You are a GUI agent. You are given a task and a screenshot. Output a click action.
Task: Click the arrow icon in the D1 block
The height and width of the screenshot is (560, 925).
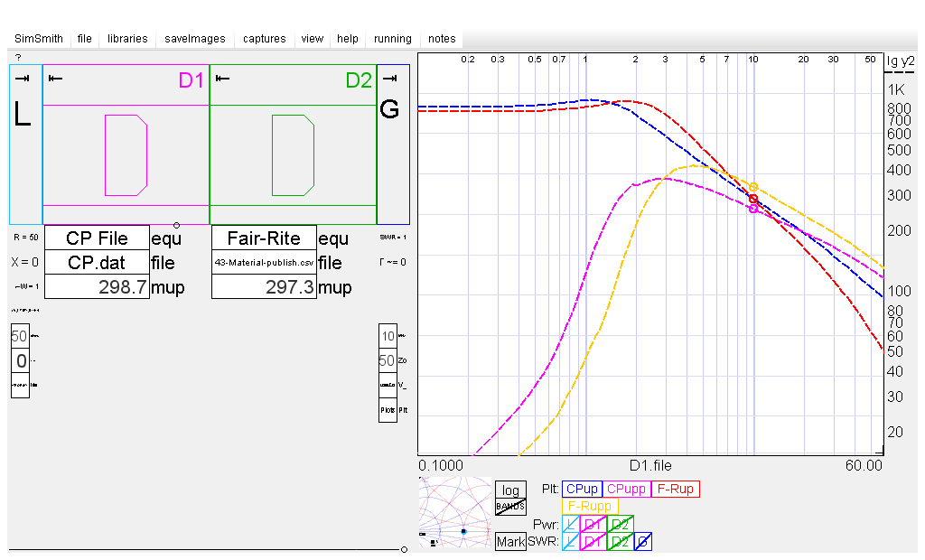click(55, 79)
